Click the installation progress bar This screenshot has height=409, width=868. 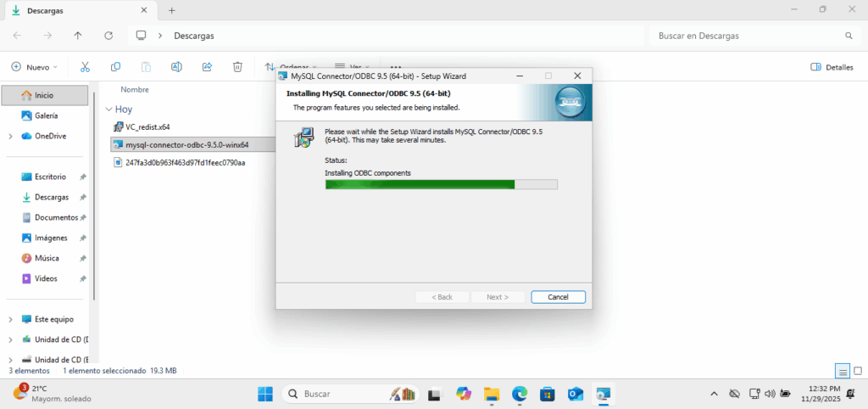coord(441,184)
